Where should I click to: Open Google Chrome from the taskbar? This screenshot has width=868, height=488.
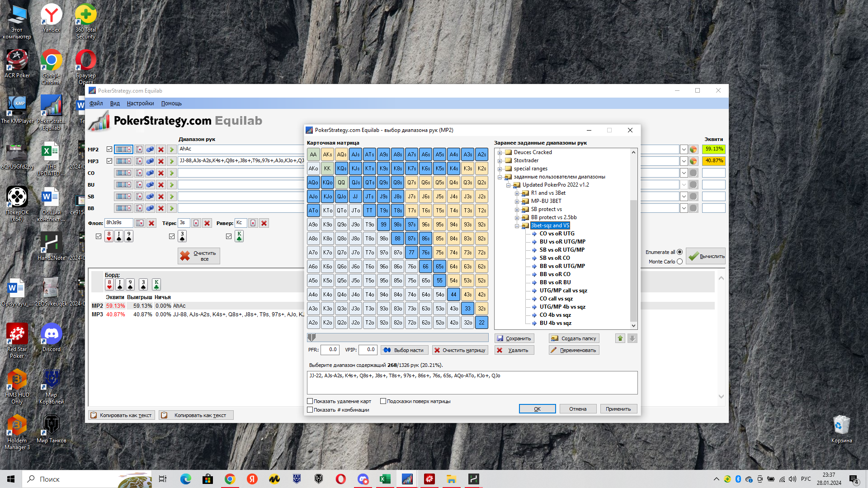pyautogui.click(x=230, y=479)
